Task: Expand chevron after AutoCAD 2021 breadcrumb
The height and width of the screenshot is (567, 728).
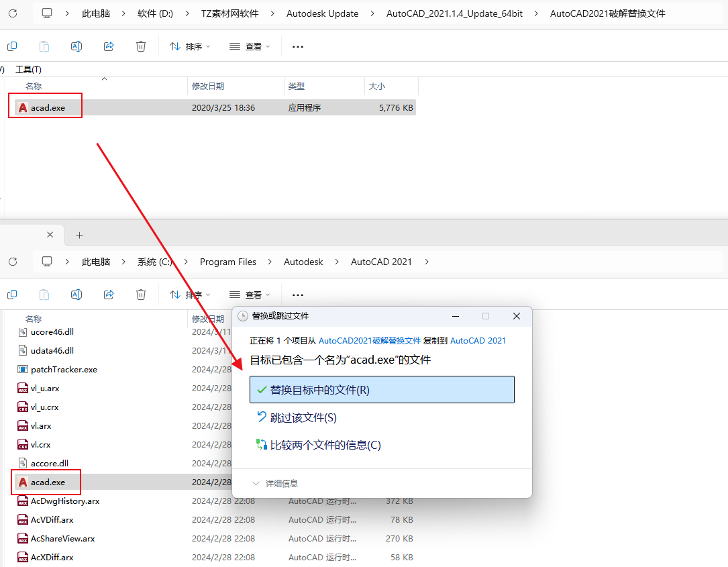Action: click(427, 262)
